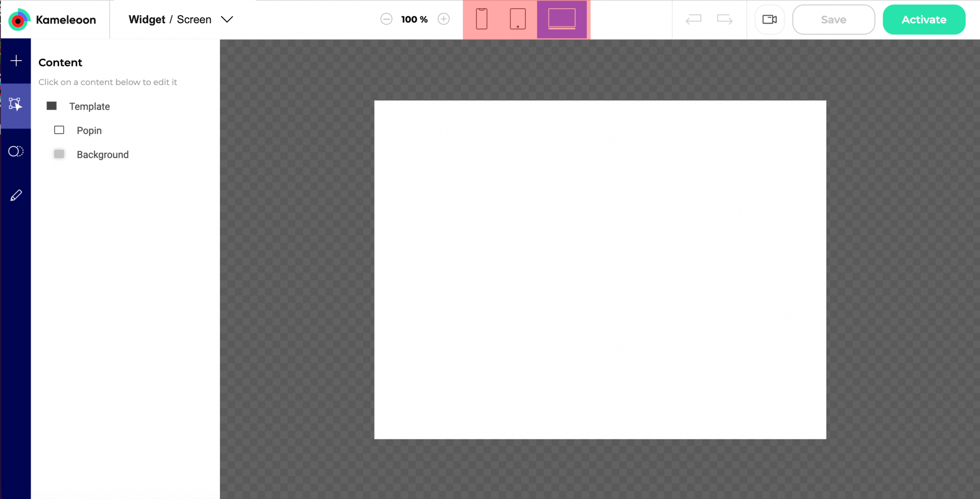Select the Content selection tool in sidebar
Viewport: 980px width, 499px height.
[x=16, y=106]
